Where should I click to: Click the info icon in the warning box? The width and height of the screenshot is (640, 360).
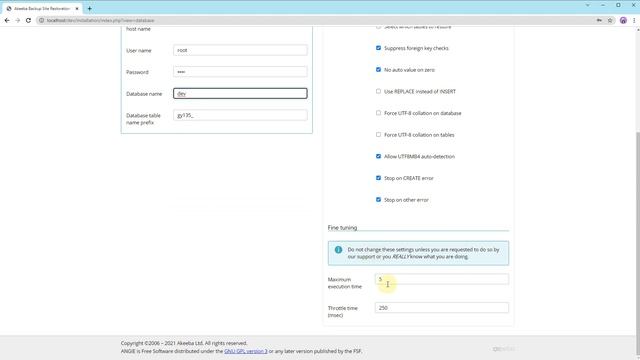coord(338,249)
